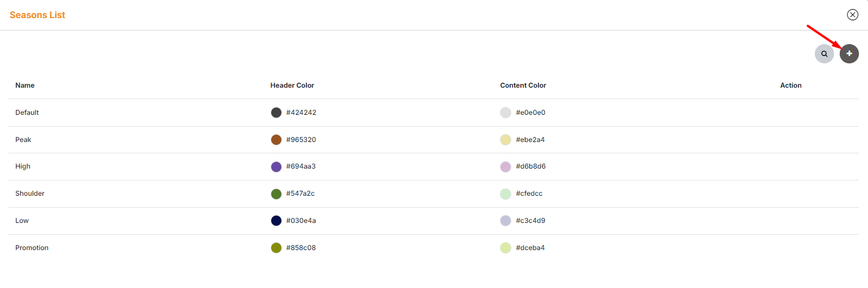Select the Promotion season name
868x288 pixels.
click(x=32, y=248)
